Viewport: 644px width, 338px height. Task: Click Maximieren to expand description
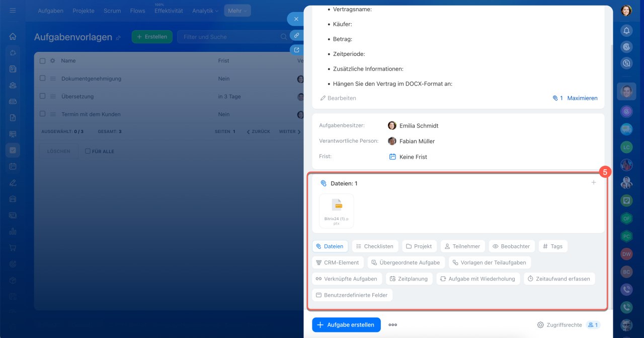coord(582,98)
